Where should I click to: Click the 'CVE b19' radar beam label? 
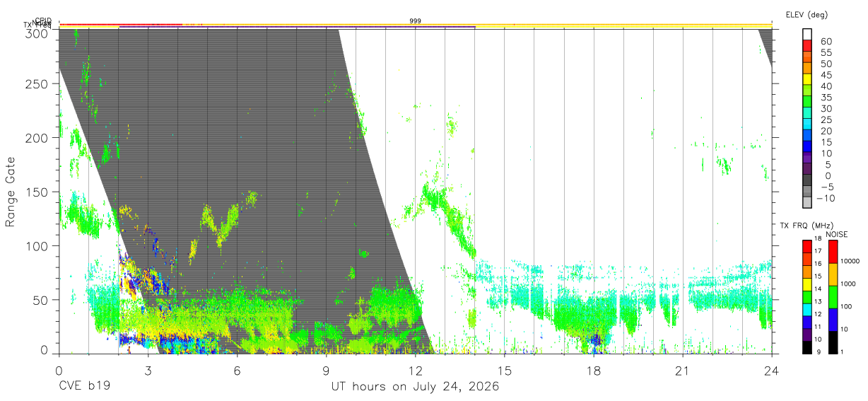coord(84,387)
